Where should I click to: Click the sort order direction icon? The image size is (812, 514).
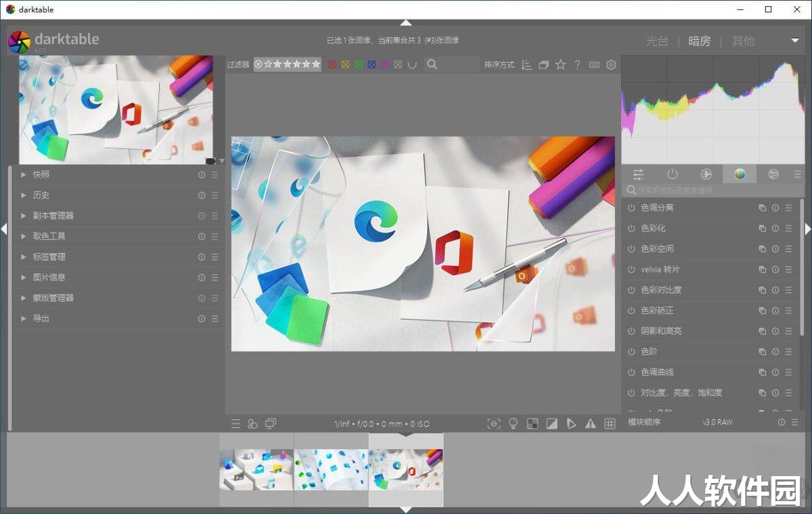[527, 65]
